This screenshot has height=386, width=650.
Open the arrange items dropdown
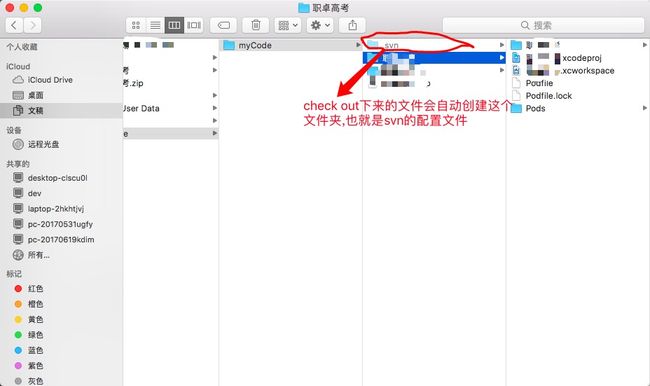[288, 25]
